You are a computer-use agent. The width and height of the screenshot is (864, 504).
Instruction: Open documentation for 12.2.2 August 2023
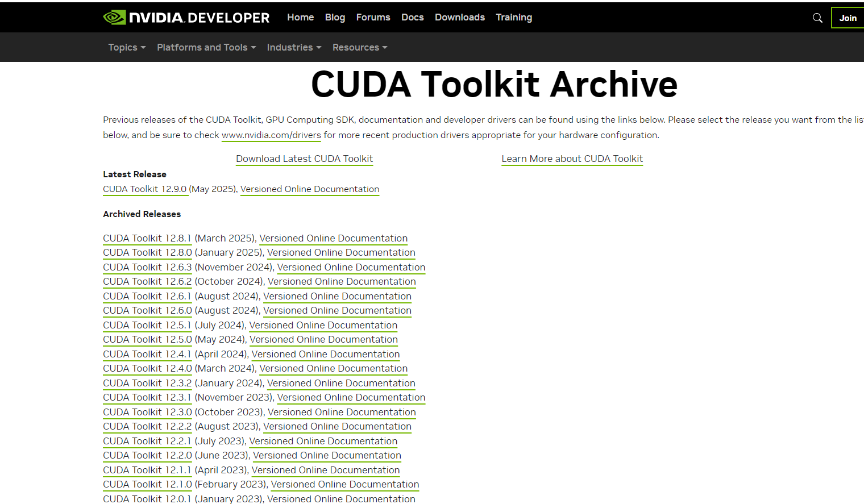tap(337, 426)
